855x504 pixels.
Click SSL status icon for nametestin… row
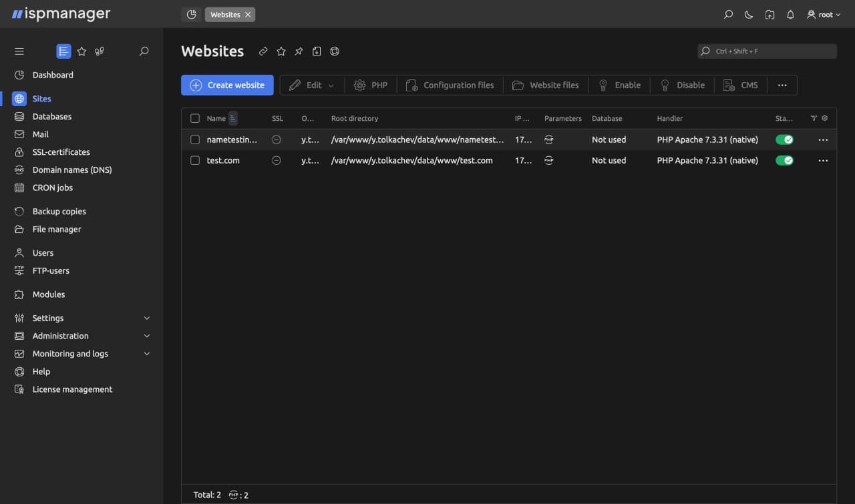pyautogui.click(x=277, y=140)
